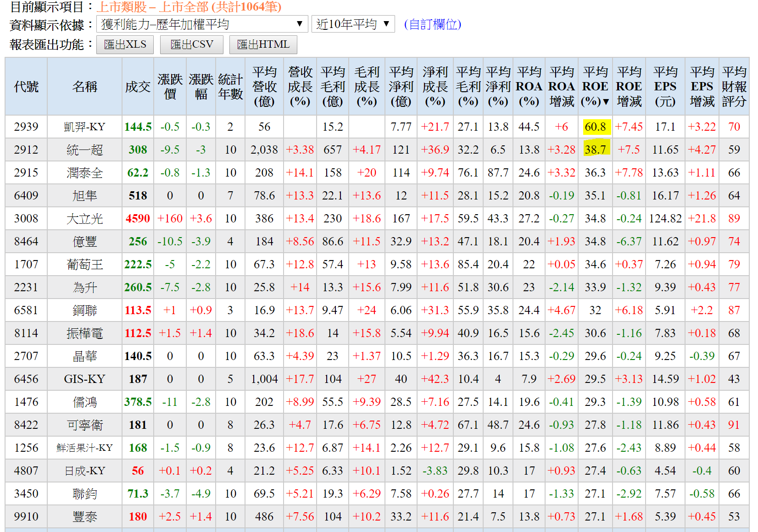
Task: Click the 自訂欄位 link
Action: click(432, 24)
